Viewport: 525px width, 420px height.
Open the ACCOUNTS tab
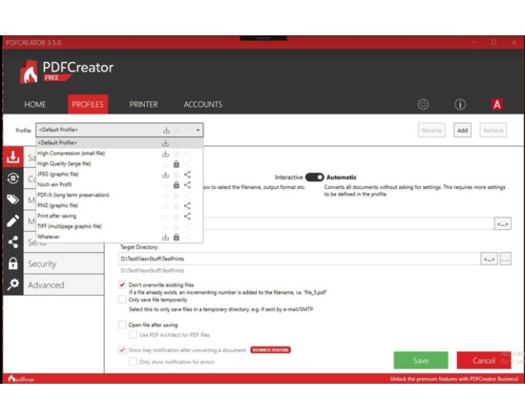pos(203,104)
